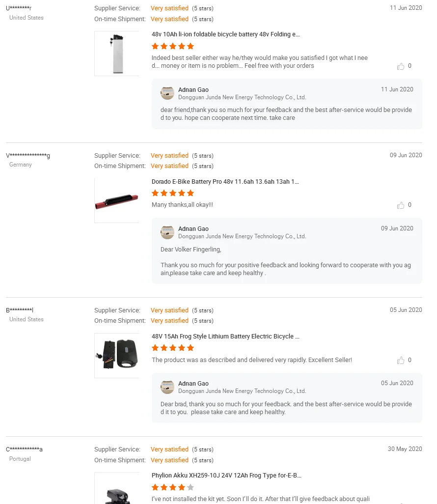Click Adnan Gao avatar in 09 Jun reply

(167, 232)
